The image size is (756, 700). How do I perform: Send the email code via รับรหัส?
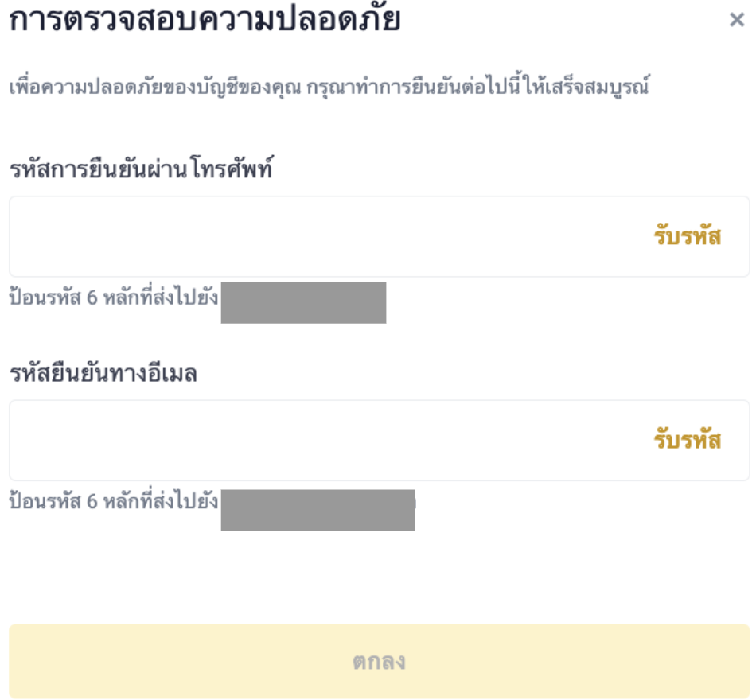tap(688, 441)
